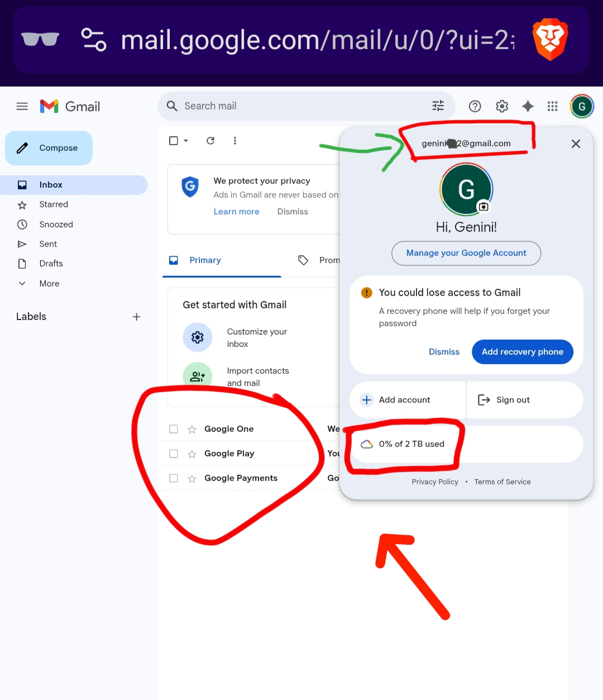
Task: Click the Labels heading
Action: tap(31, 317)
